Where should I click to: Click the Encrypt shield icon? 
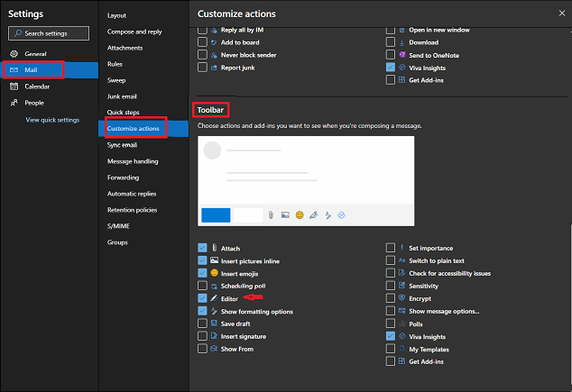click(x=401, y=297)
